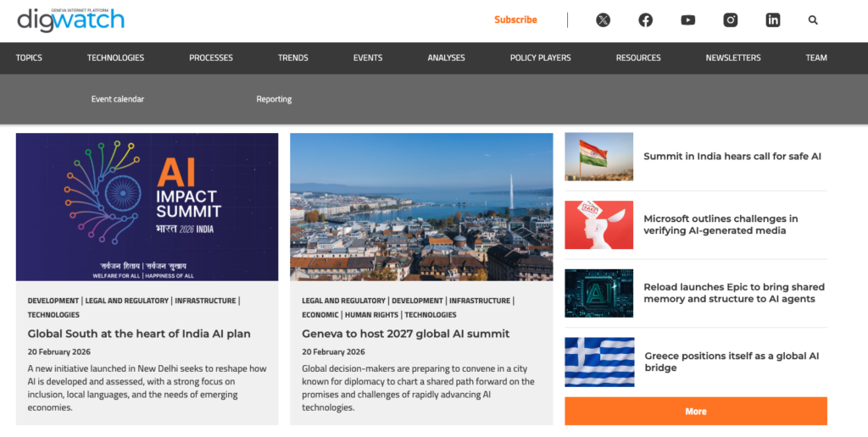Open 'Reload launches Epic' headline
This screenshot has height=437, width=868.
click(x=734, y=293)
